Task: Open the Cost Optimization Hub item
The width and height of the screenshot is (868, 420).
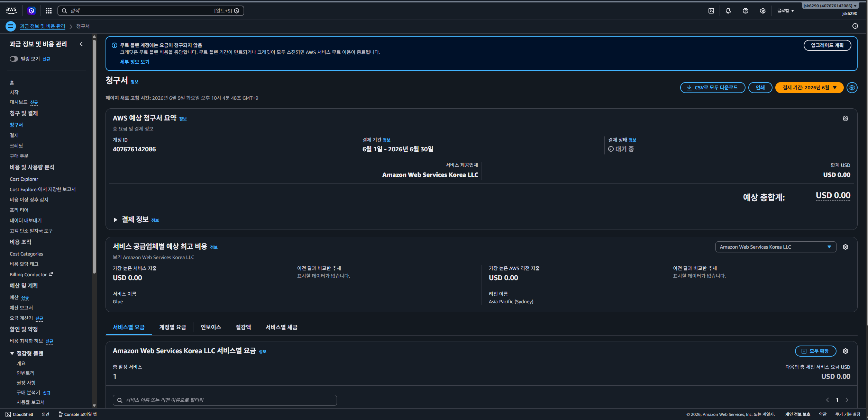Action: pyautogui.click(x=26, y=341)
